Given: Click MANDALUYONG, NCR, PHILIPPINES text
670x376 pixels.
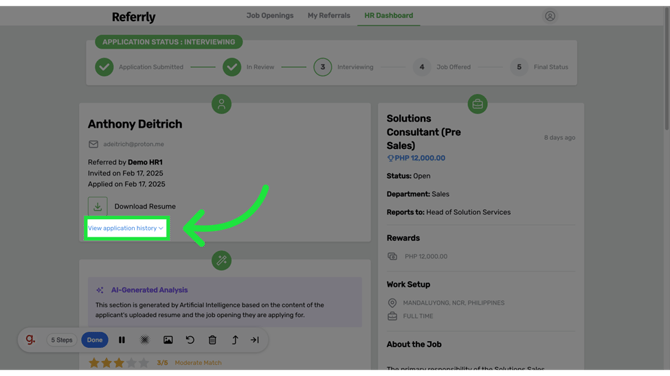Looking at the screenshot, I should [453, 303].
